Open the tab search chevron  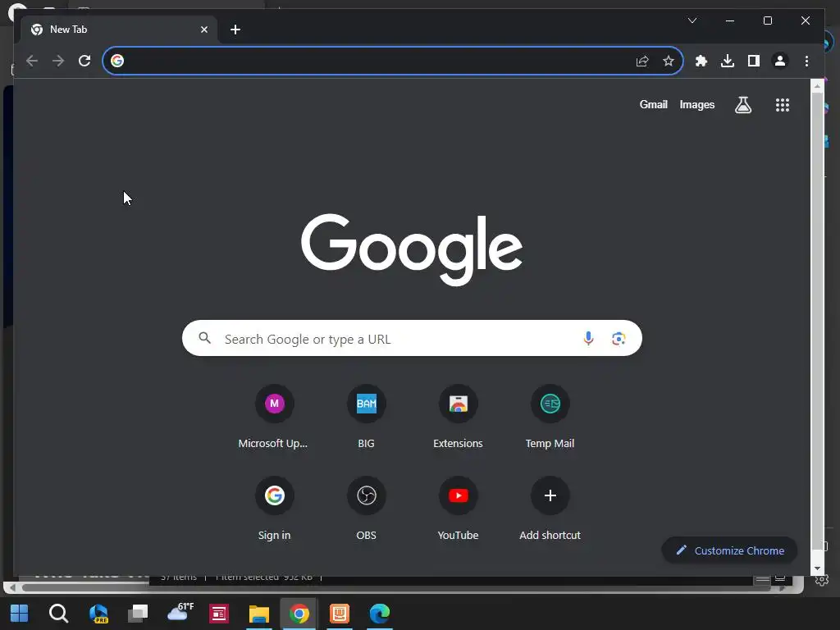coord(692,21)
